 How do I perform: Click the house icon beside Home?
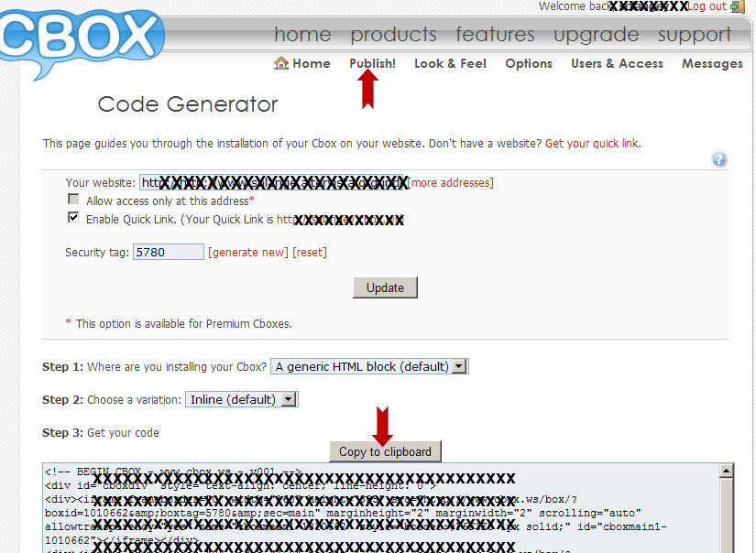(281, 63)
